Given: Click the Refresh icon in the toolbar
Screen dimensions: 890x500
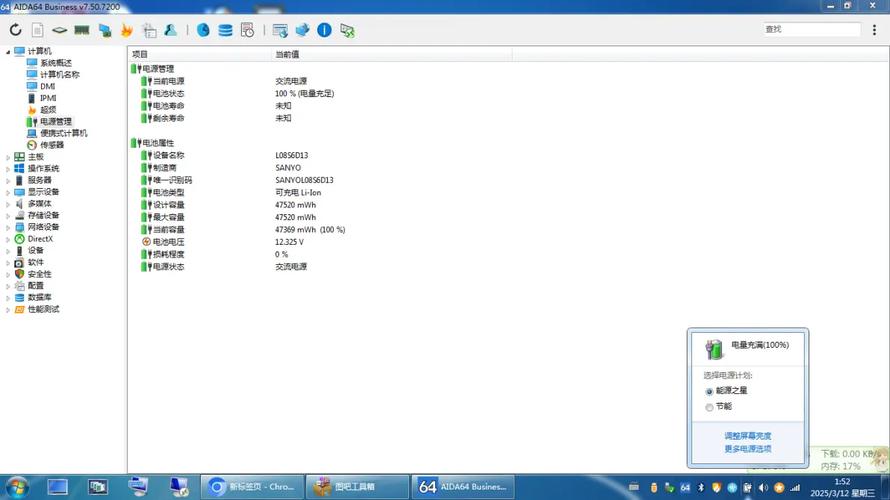Looking at the screenshot, I should click(x=15, y=30).
